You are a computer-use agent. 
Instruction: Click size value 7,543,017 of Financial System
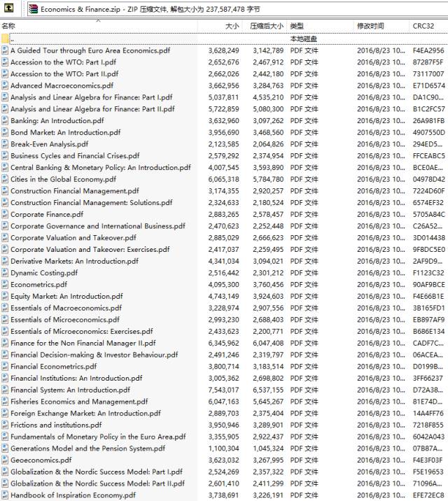click(224, 390)
